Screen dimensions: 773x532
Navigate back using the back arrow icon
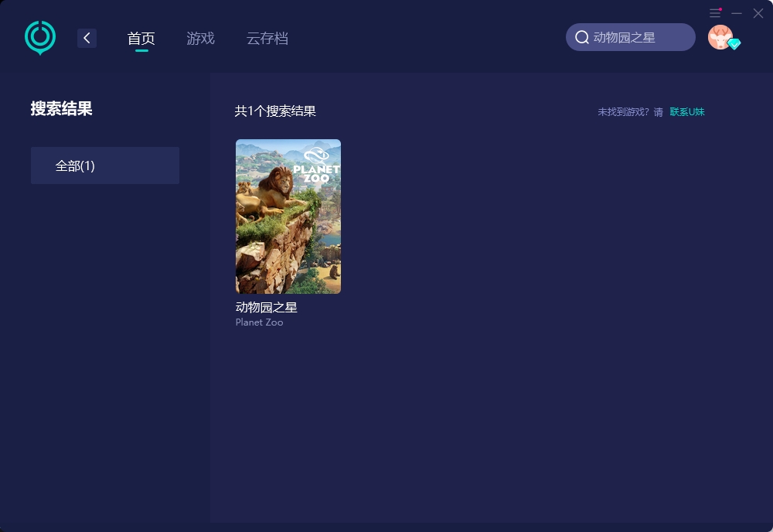point(87,38)
